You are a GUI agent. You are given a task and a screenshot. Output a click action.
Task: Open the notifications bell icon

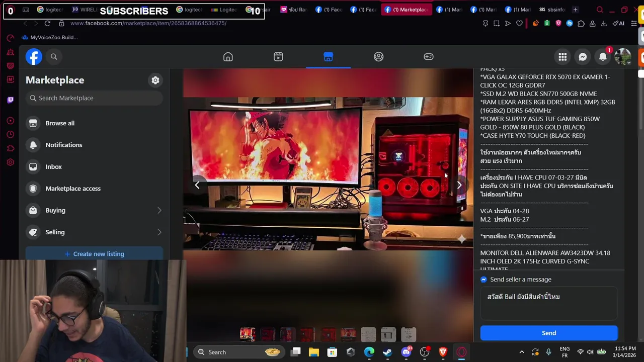coord(603,57)
